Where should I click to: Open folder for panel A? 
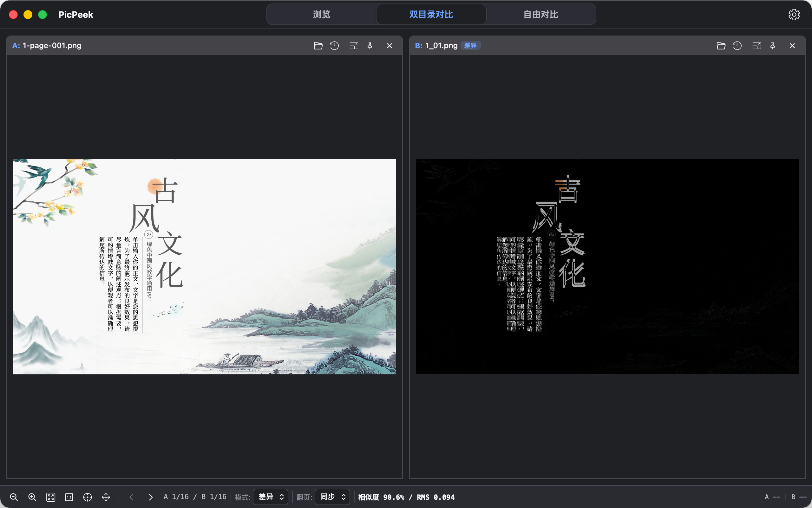[x=318, y=46]
